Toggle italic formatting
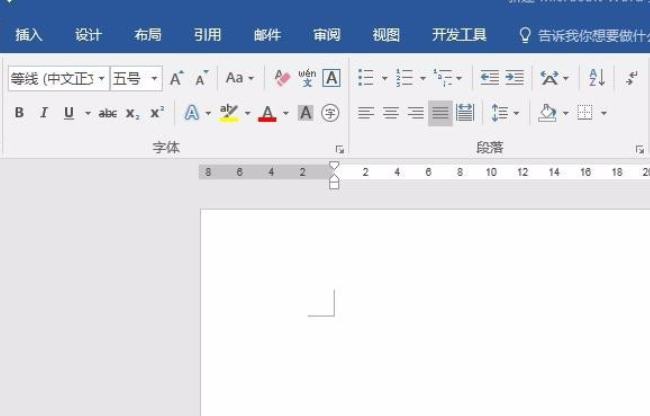This screenshot has height=416, width=650. [x=44, y=113]
